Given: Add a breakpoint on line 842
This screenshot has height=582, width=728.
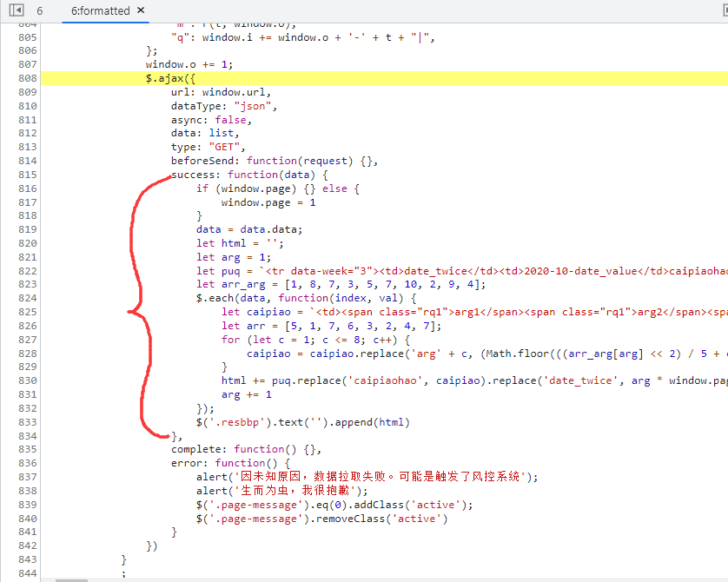Looking at the screenshot, I should 27,546.
